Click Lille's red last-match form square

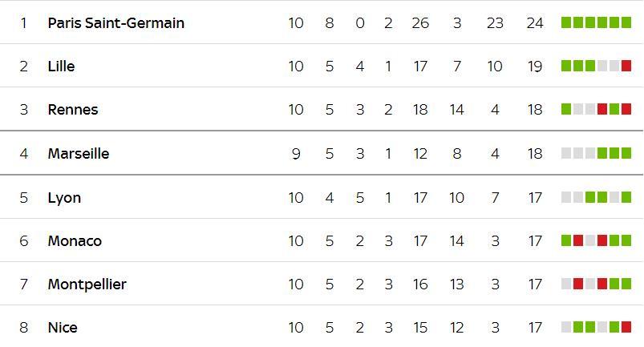pos(626,66)
